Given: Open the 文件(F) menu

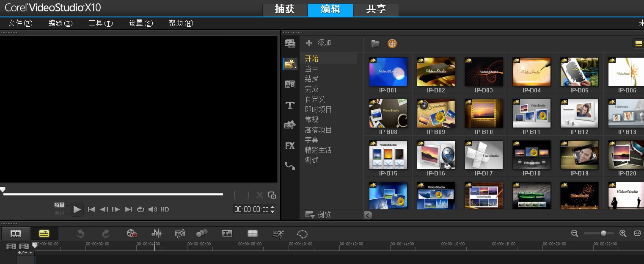Looking at the screenshot, I should [20, 23].
